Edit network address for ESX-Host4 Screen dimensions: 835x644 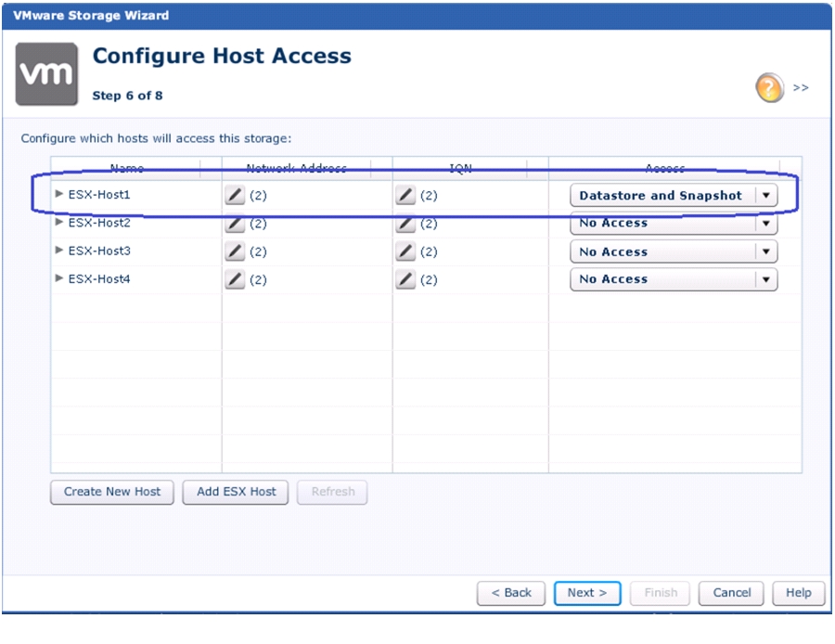coord(235,279)
